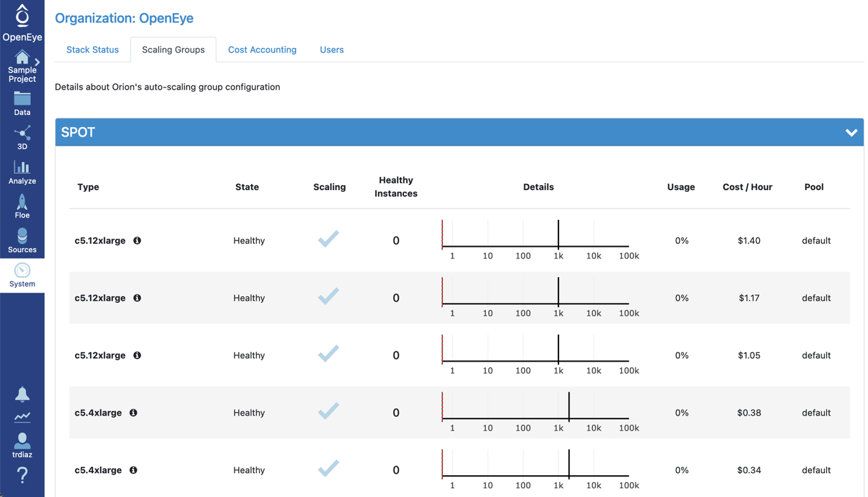
Task: Switch to the Users tab
Action: coord(331,50)
